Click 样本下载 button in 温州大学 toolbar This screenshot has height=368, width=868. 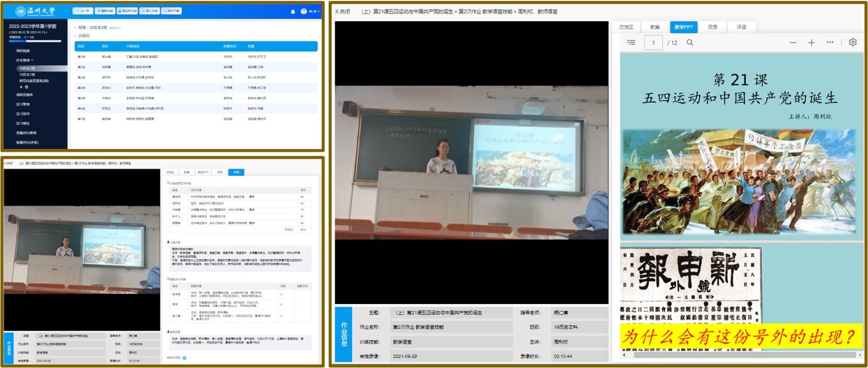click(x=172, y=11)
